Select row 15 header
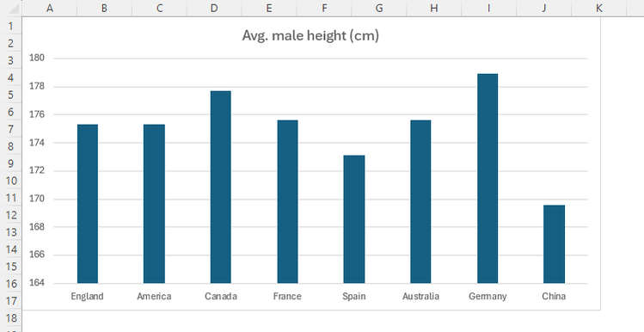The height and width of the screenshot is (332, 644). 10,267
